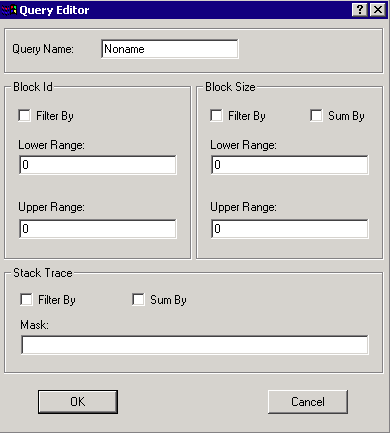Click Block Size Upper Range field

coord(290,229)
